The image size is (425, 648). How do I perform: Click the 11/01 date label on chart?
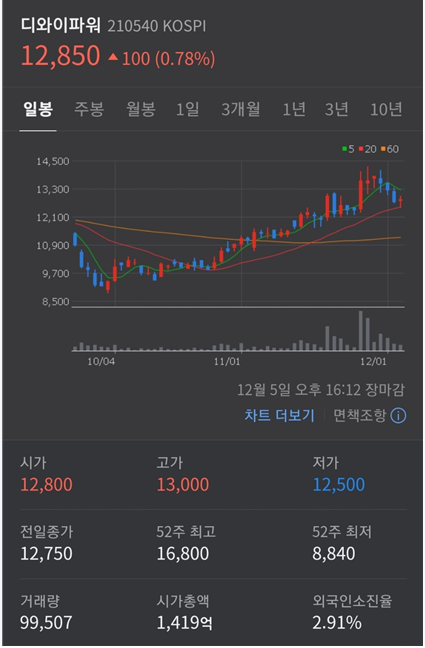click(x=227, y=362)
